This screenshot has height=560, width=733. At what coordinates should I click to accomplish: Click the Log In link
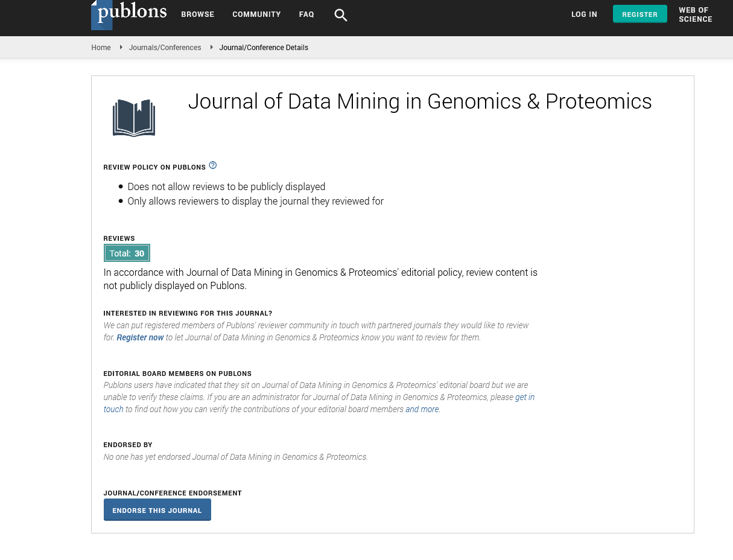(584, 14)
